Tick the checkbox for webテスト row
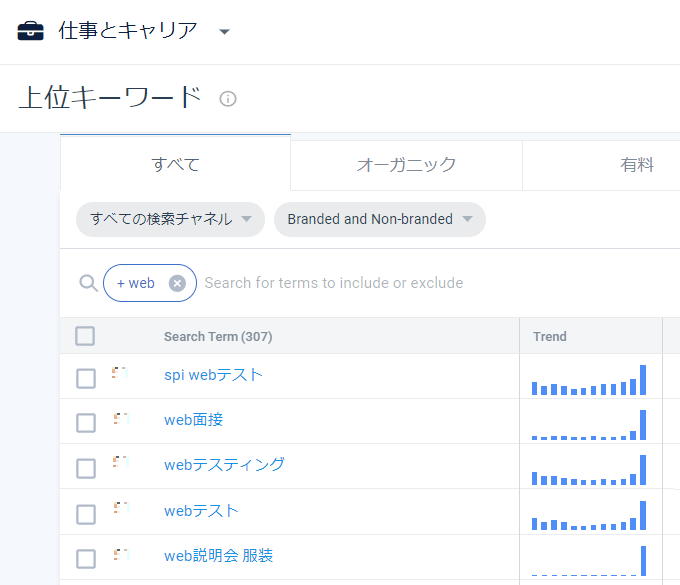Image resolution: width=680 pixels, height=585 pixels. pyautogui.click(x=86, y=514)
